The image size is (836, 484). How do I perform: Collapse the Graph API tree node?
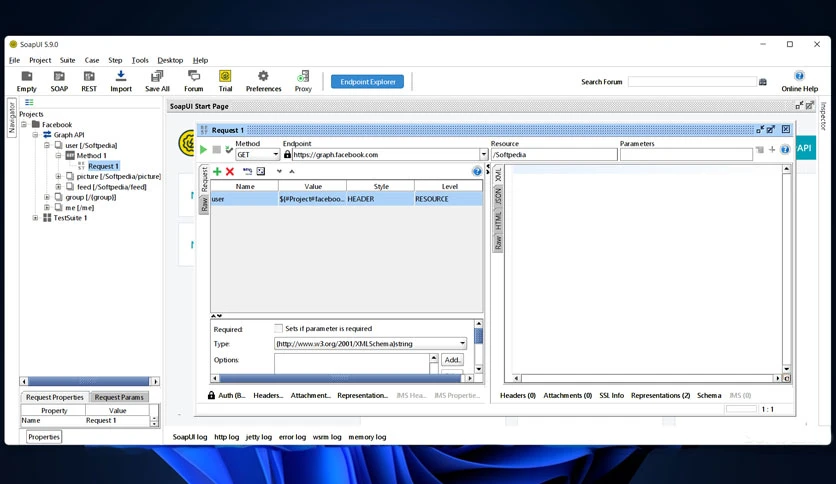tap(35, 135)
